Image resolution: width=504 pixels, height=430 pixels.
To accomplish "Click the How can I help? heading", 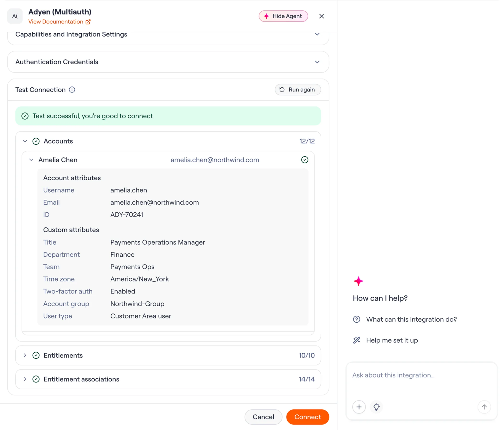I will (x=380, y=298).
